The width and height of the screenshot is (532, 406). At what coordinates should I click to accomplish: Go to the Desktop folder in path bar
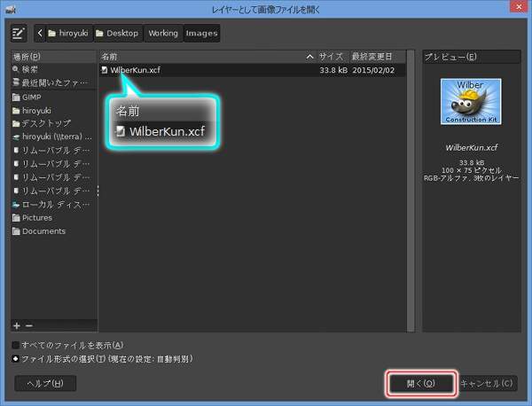tap(118, 33)
